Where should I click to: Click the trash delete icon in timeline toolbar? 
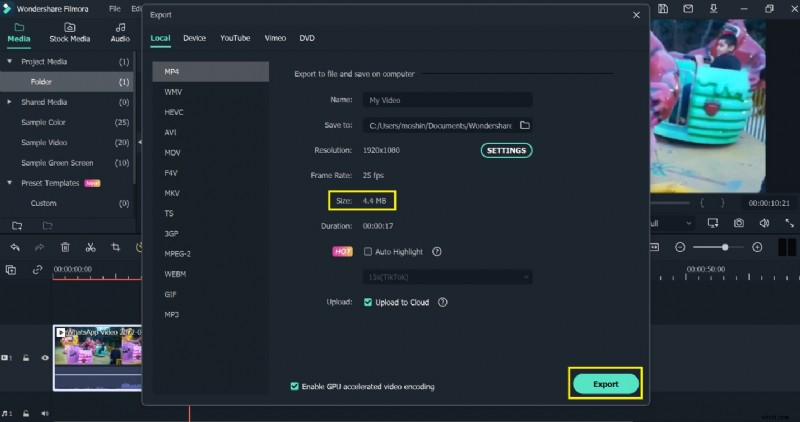coord(65,247)
